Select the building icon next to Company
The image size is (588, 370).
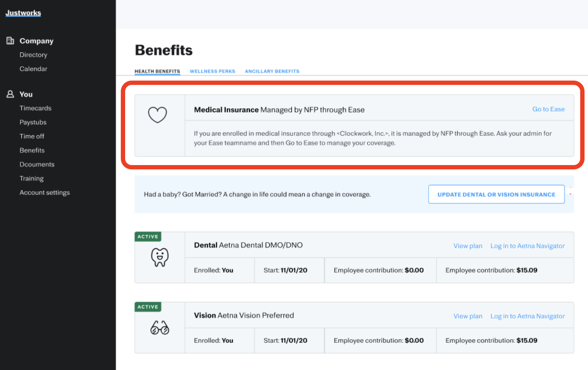tap(10, 40)
